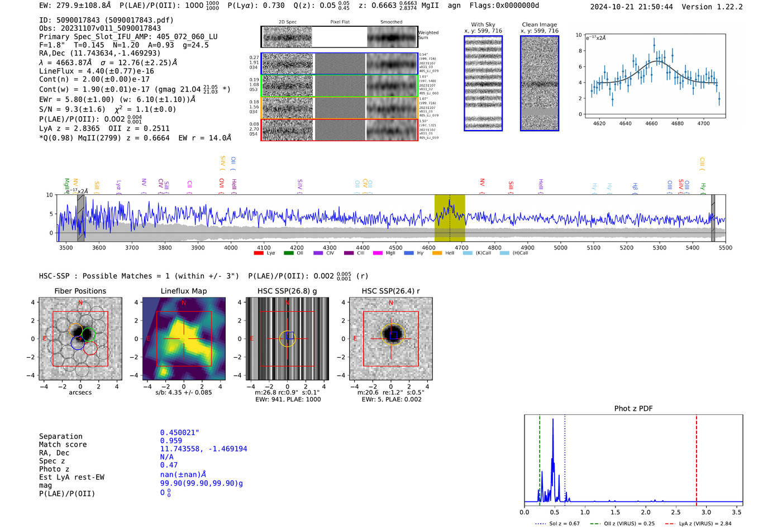This screenshot has height=532, width=782.
Task: Click the red-bordered fourth fiber 2D spectrum row
Action: pos(340,130)
